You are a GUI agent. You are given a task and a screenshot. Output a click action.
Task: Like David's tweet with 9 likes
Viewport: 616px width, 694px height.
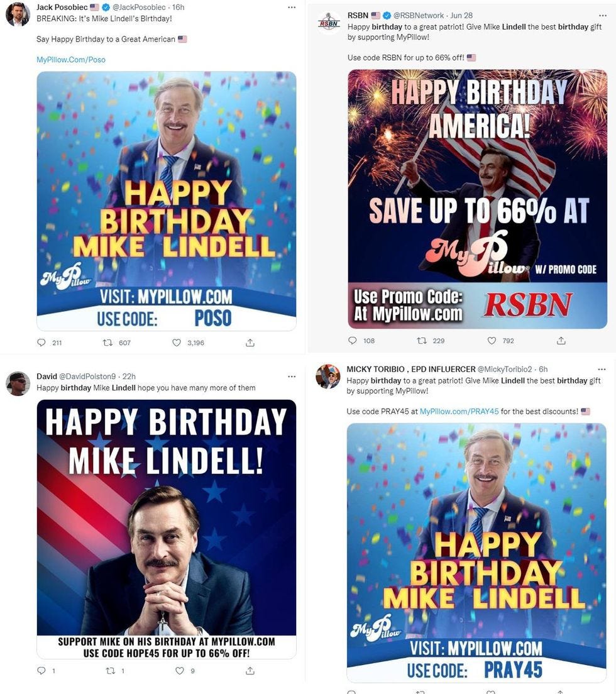179,671
